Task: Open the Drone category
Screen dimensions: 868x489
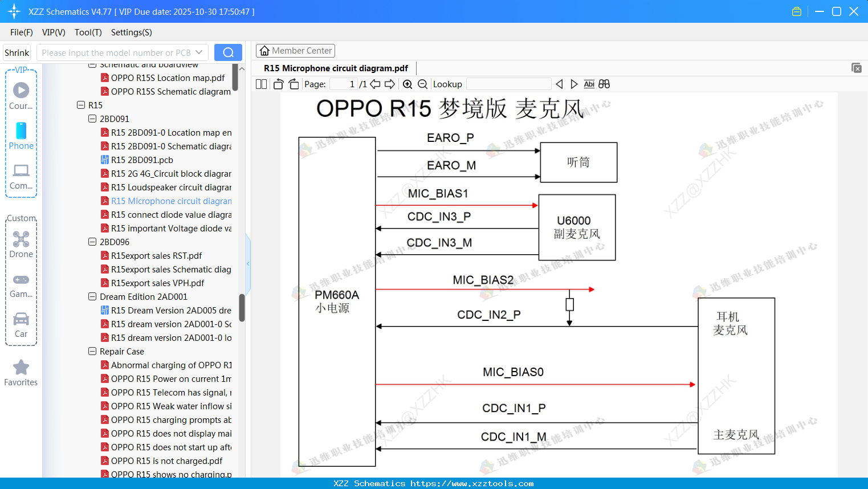Action: (x=21, y=244)
